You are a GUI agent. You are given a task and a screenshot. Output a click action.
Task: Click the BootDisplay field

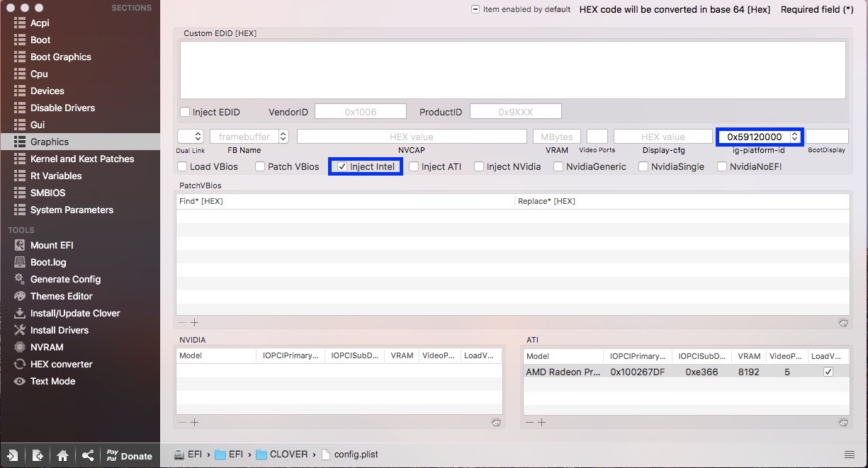(827, 137)
